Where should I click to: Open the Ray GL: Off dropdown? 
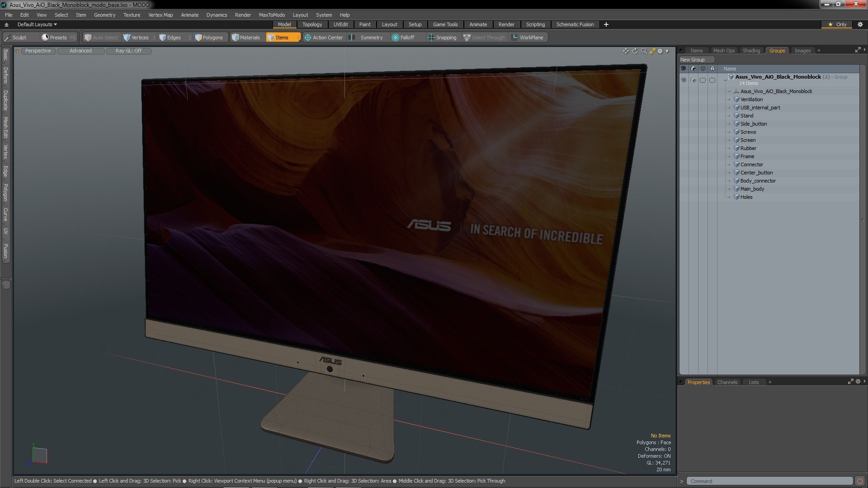coord(128,51)
